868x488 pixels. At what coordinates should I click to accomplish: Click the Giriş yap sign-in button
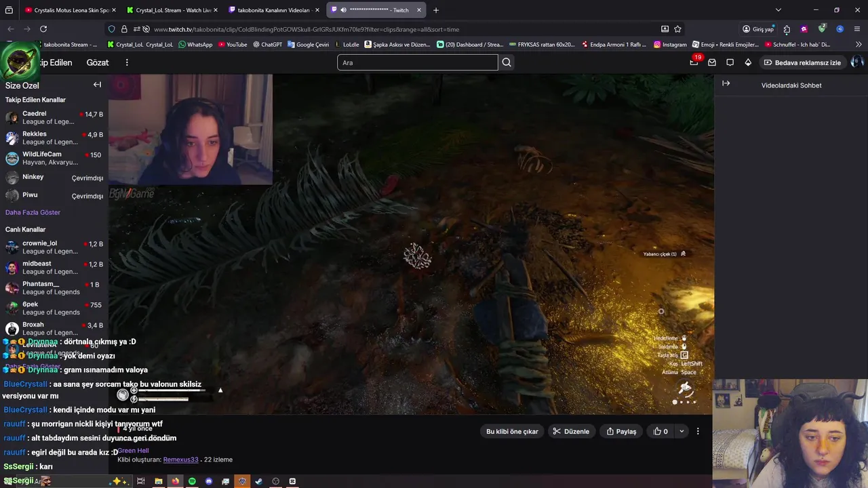pyautogui.click(x=758, y=29)
